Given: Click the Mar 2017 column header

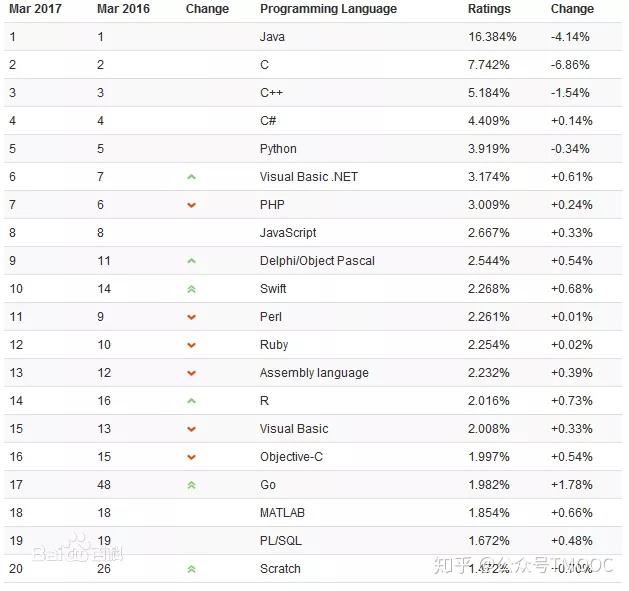Looking at the screenshot, I should [x=35, y=9].
